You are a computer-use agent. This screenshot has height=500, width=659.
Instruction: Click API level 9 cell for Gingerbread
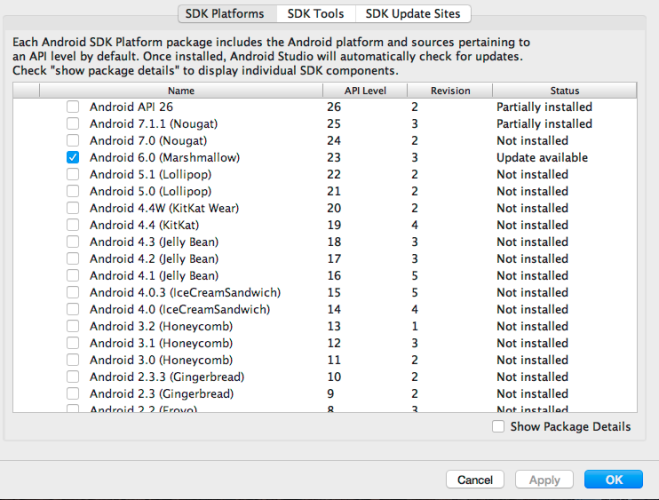click(330, 394)
